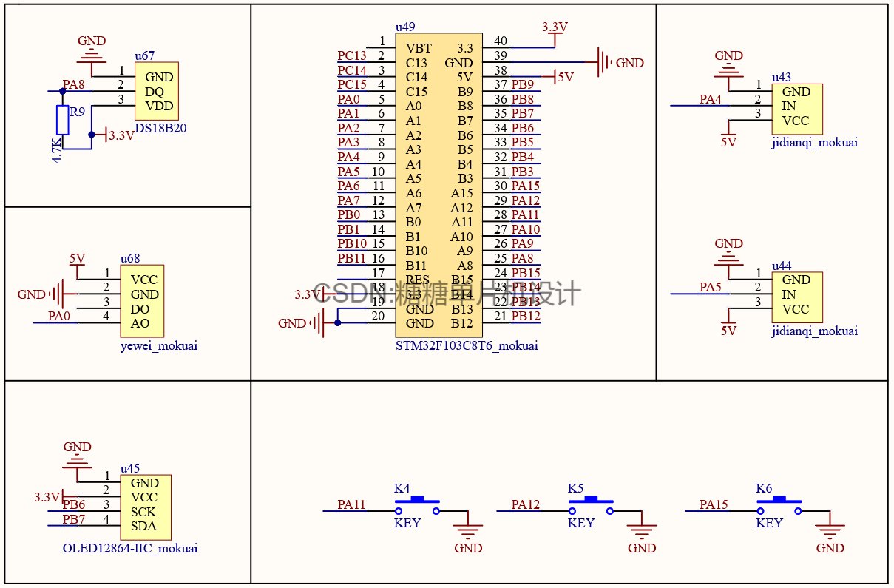The width and height of the screenshot is (894, 588).
Task: Click the "PB11" net label
Action: [x=352, y=258]
